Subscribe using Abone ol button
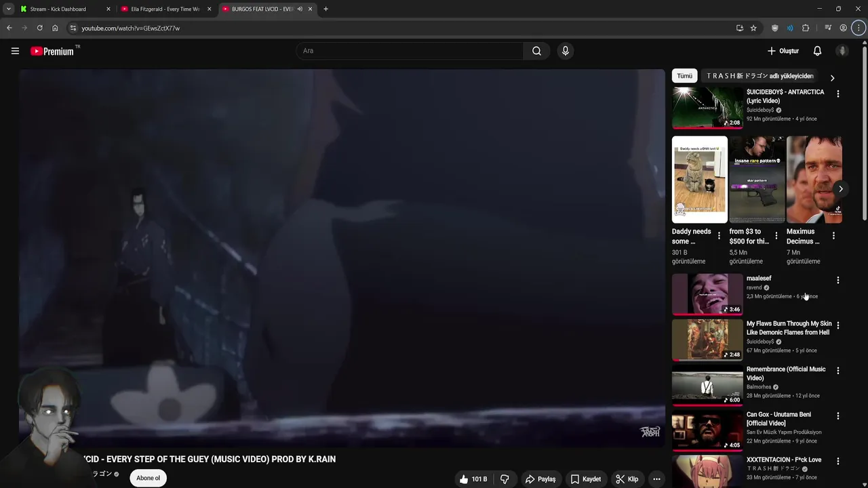This screenshot has height=488, width=868. coord(148,478)
